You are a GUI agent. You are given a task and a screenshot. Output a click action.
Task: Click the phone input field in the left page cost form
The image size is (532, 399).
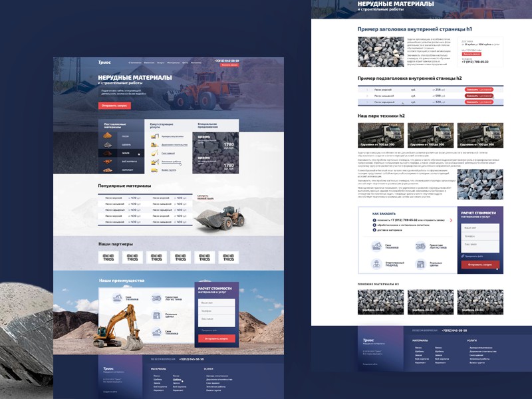pos(217,311)
